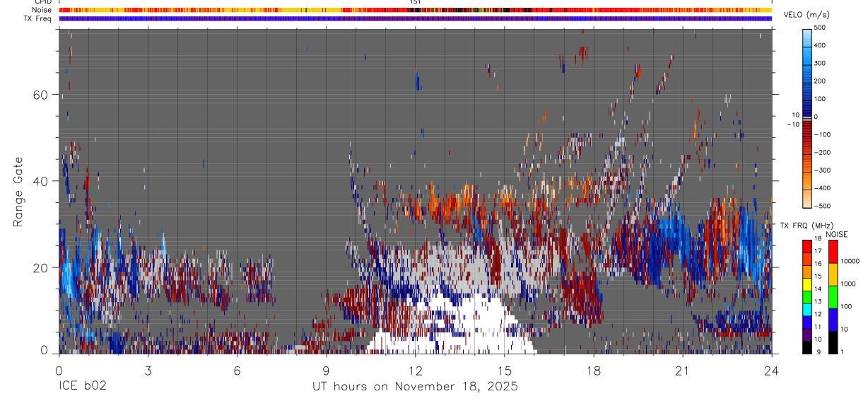
Task: Click the -10 label beside velocity colorbar
Action: point(794,124)
